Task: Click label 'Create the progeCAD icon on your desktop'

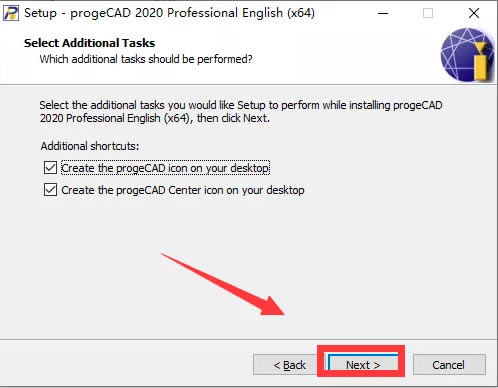Action: point(165,168)
